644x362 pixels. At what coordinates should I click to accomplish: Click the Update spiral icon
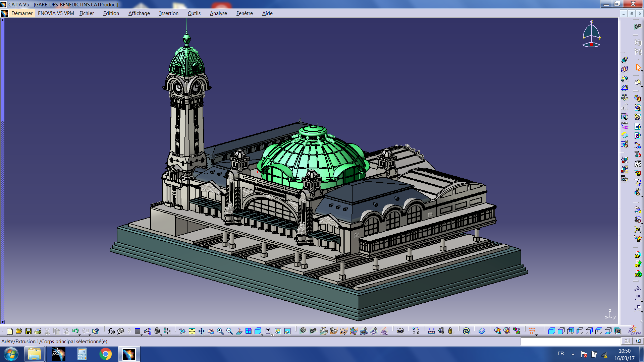click(x=466, y=331)
